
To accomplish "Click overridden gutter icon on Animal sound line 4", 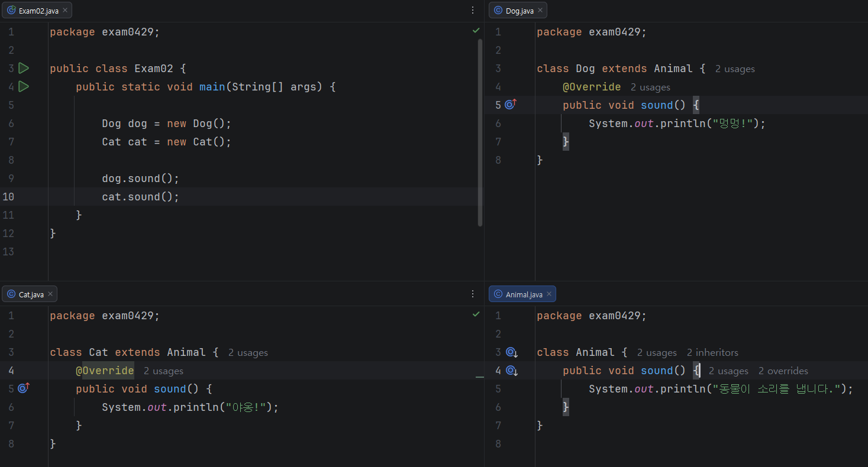I will pyautogui.click(x=512, y=371).
